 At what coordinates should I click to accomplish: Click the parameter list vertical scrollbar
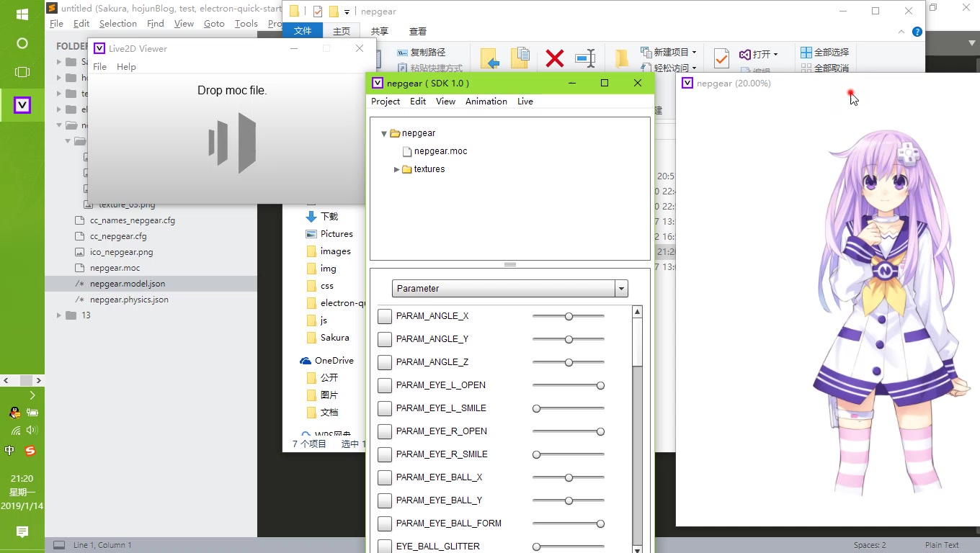pyautogui.click(x=637, y=430)
